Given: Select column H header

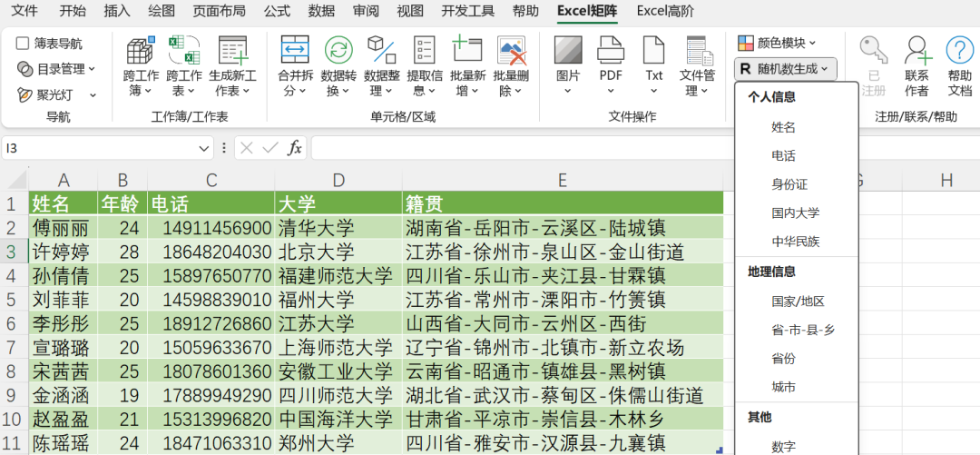Looking at the screenshot, I should point(946,180).
